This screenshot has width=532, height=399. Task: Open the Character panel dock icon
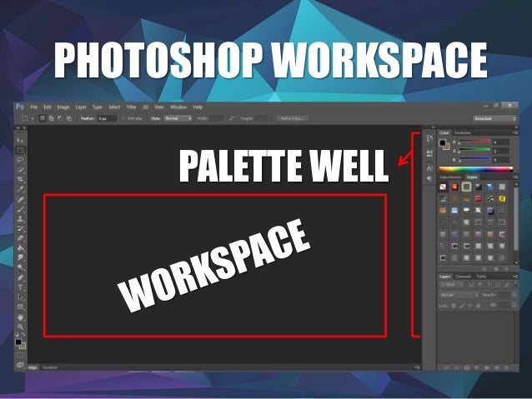[429, 168]
